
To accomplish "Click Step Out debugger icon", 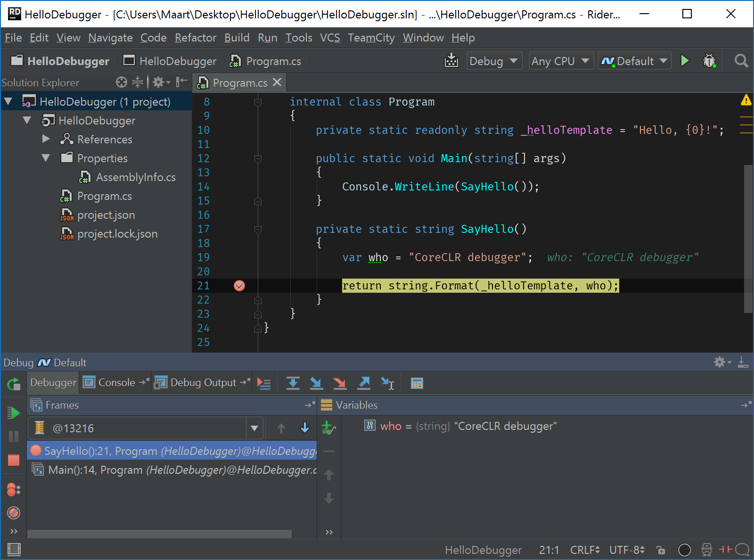I will click(x=364, y=384).
